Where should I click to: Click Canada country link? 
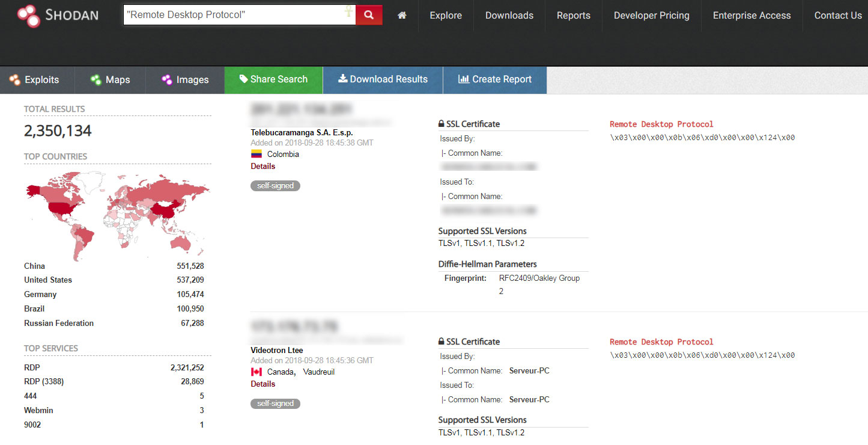[281, 372]
